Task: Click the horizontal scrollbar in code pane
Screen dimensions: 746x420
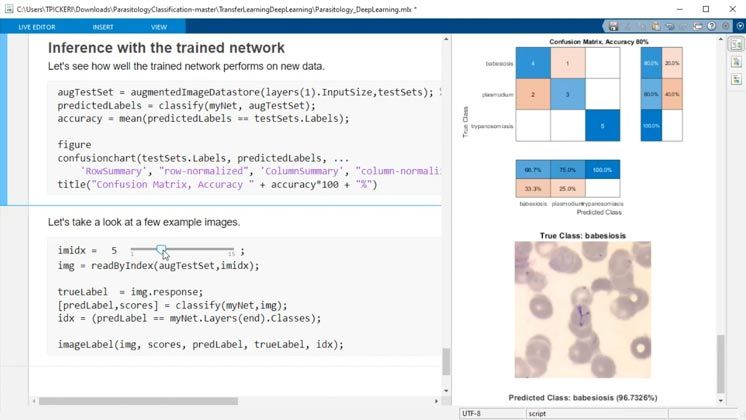Action: (x=138, y=401)
